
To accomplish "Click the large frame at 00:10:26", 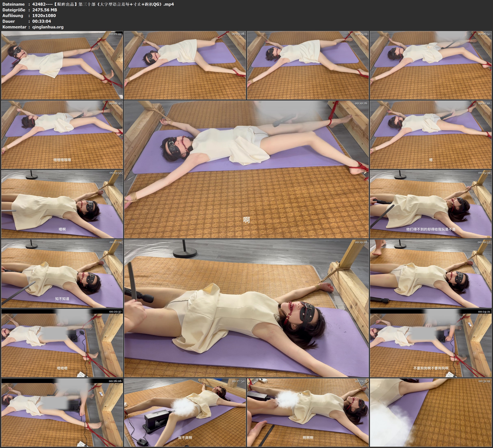I will click(x=246, y=169).
